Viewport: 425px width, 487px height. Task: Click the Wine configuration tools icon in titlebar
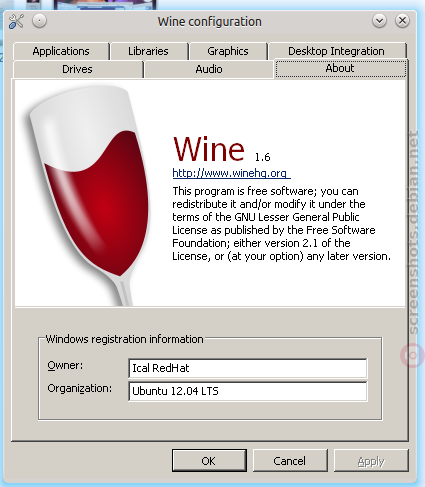[16, 21]
